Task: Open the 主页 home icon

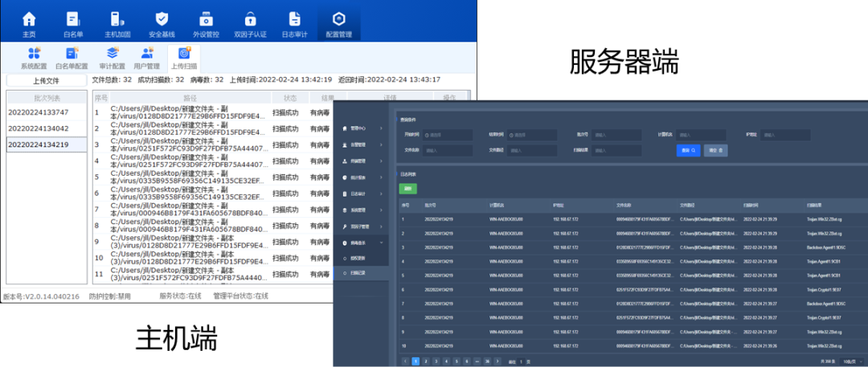Action: [29, 22]
